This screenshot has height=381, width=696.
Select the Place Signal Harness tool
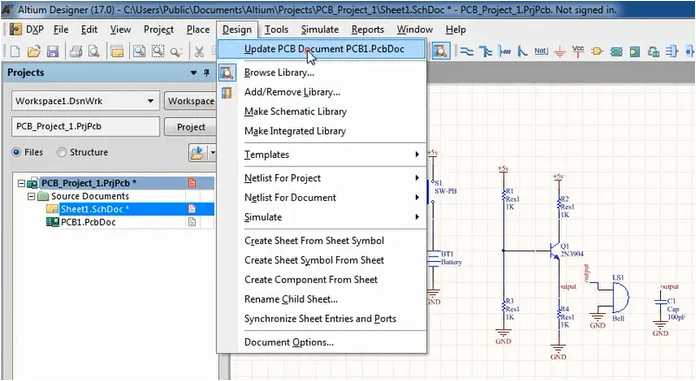504,52
